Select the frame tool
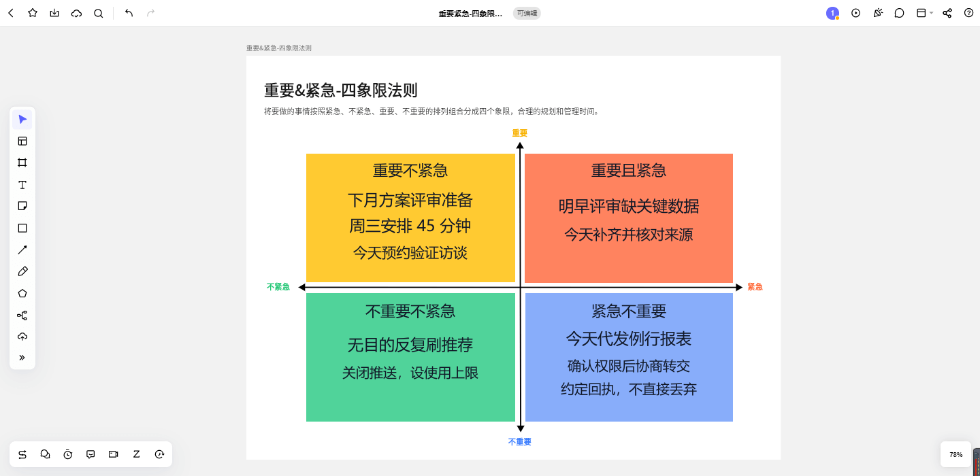Viewport: 980px width, 476px height. (x=22, y=163)
